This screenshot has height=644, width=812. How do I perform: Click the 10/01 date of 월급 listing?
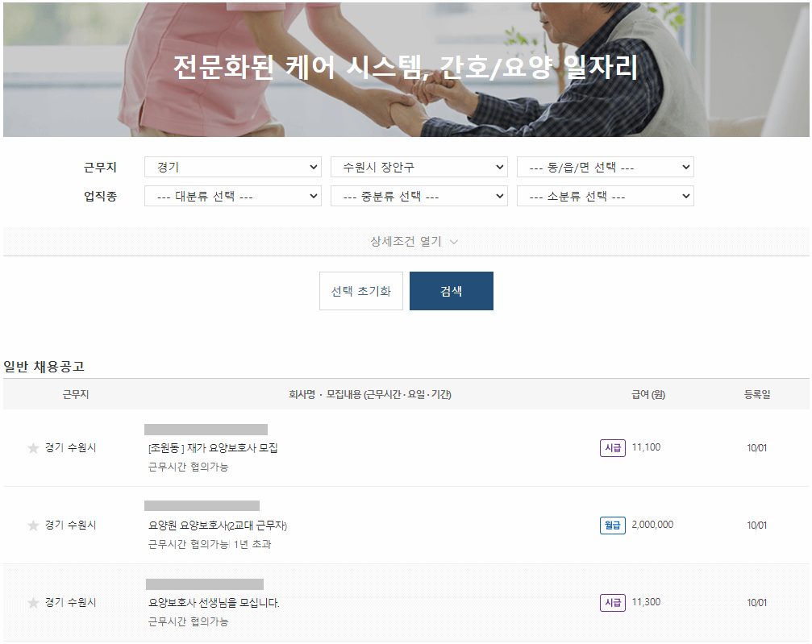tap(756, 526)
